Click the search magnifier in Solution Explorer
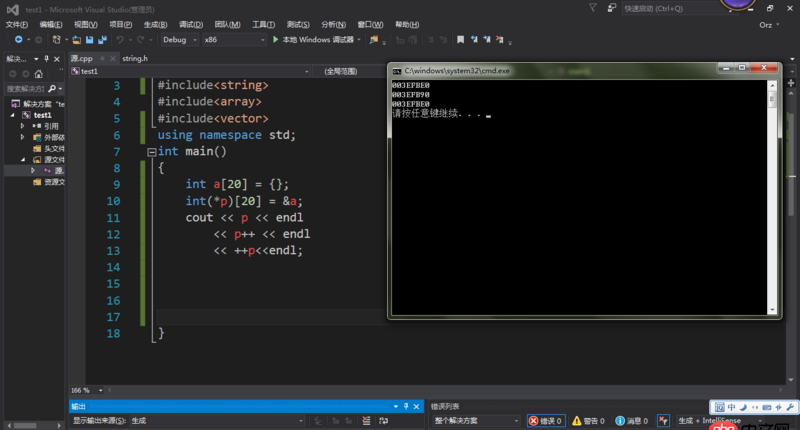Screen dimensions: 800x430 (52, 89)
